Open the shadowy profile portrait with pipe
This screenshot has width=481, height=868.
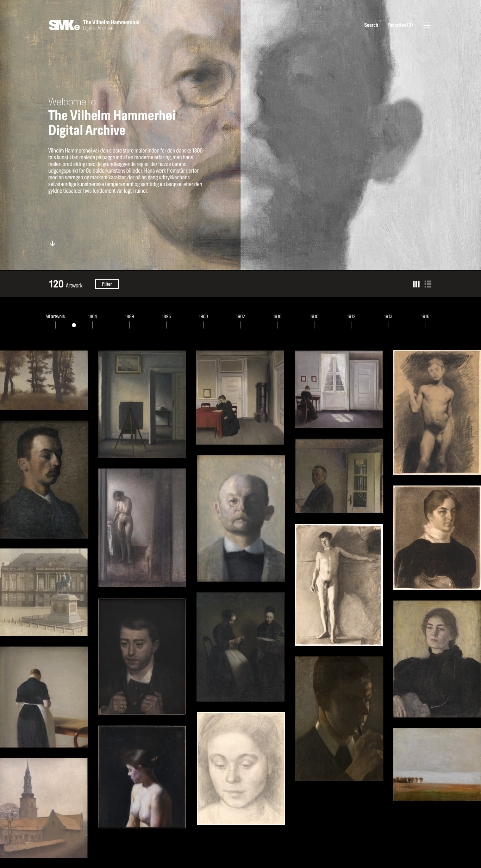(339, 719)
